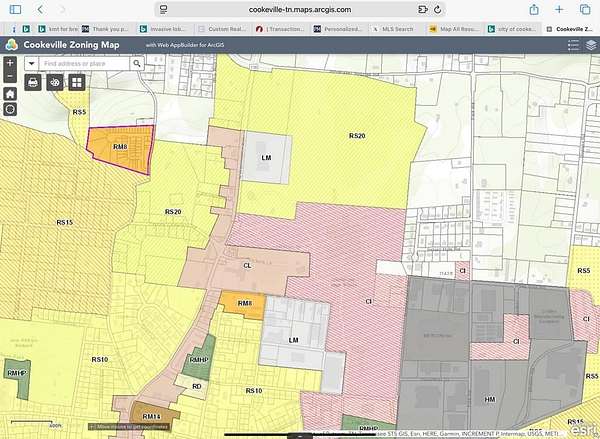Select the highlighted RM8 zoning parcel
The image size is (600, 439).
pos(122,149)
